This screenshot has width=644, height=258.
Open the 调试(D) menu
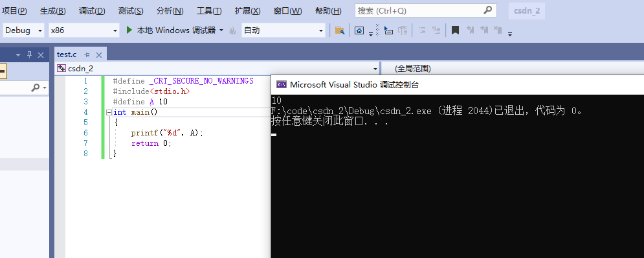92,11
